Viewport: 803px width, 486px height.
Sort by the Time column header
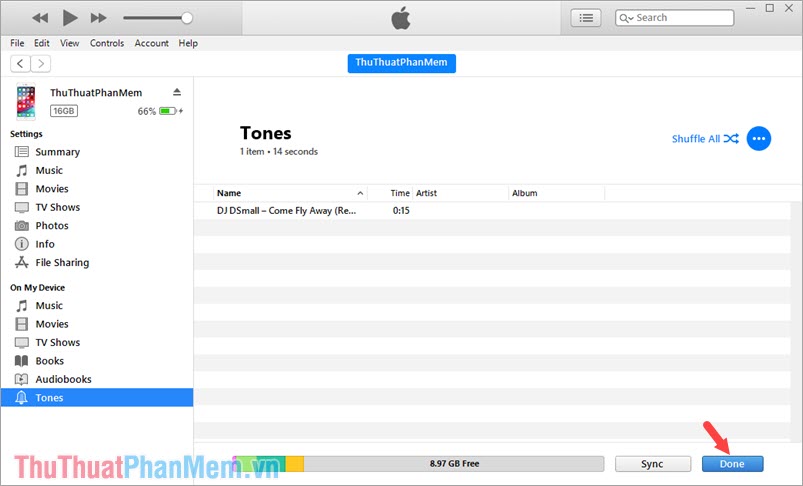pyautogui.click(x=390, y=193)
